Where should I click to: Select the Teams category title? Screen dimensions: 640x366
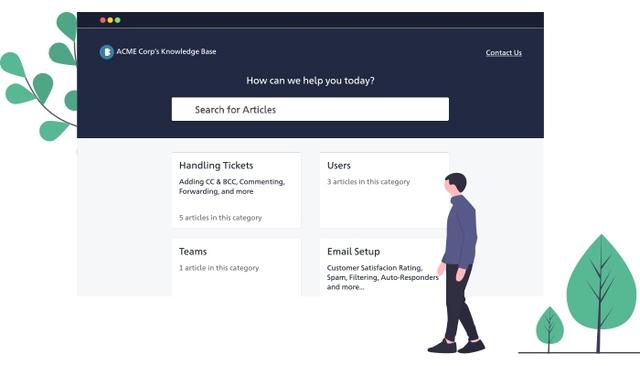[x=193, y=251]
